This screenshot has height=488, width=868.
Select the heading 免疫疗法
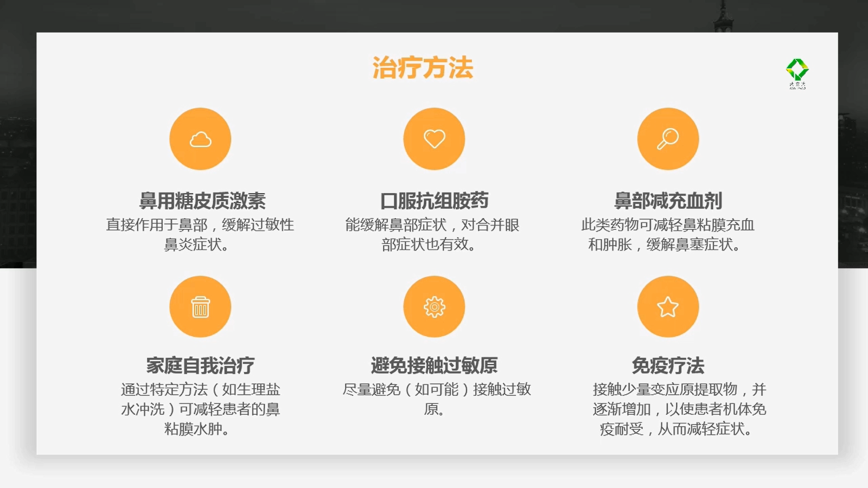tap(668, 365)
